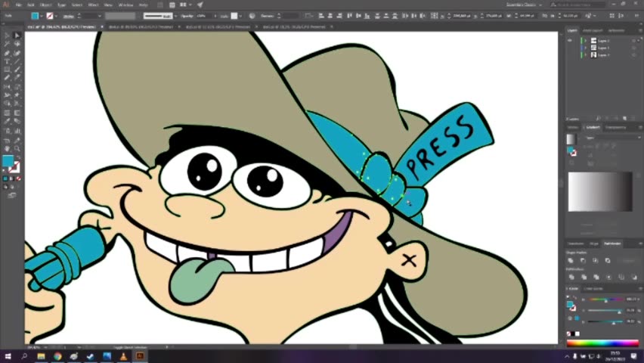Click Intersect shape mode in Pathfinder
644x363 pixels.
595,260
